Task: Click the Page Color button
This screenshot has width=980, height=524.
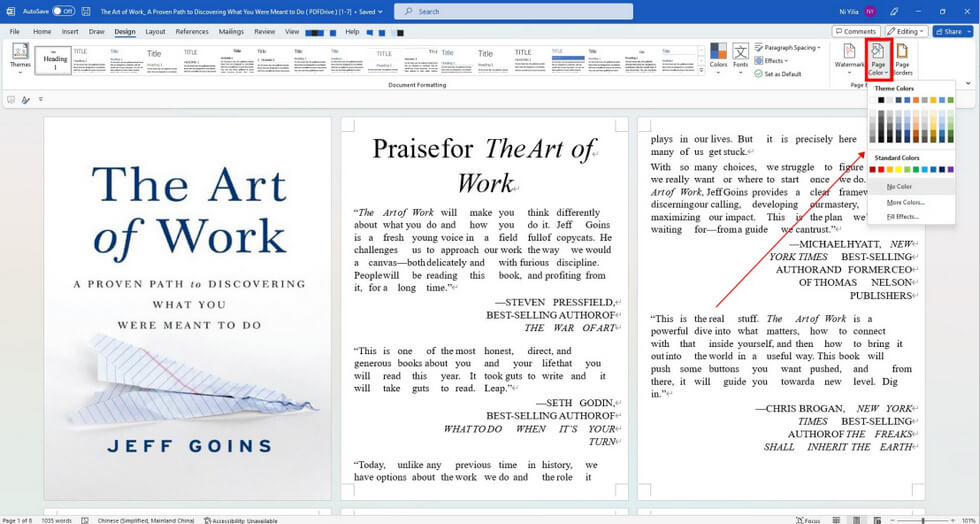Action: 878,59
